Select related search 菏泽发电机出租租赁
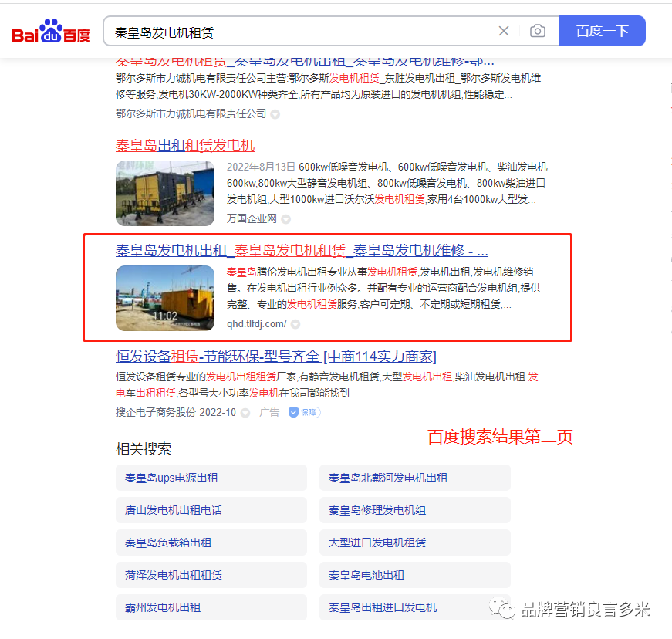Screen dimensions: 672x639 pos(211,575)
